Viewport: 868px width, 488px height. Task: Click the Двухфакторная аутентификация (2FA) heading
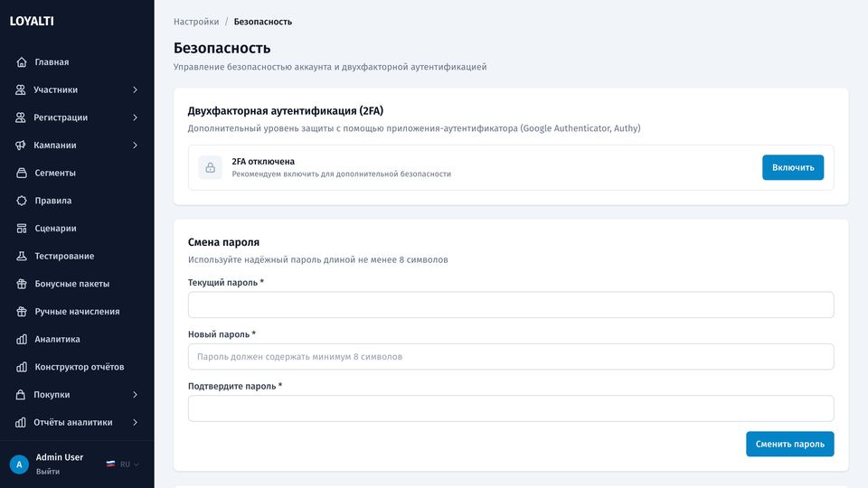pyautogui.click(x=286, y=110)
